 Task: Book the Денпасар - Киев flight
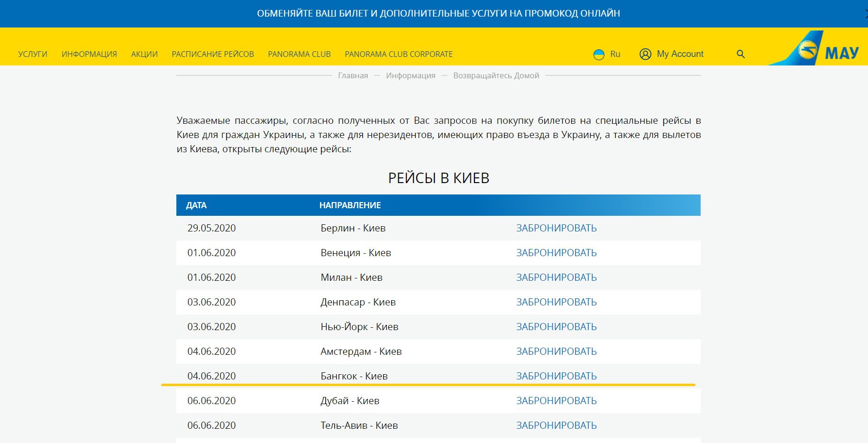coord(556,302)
